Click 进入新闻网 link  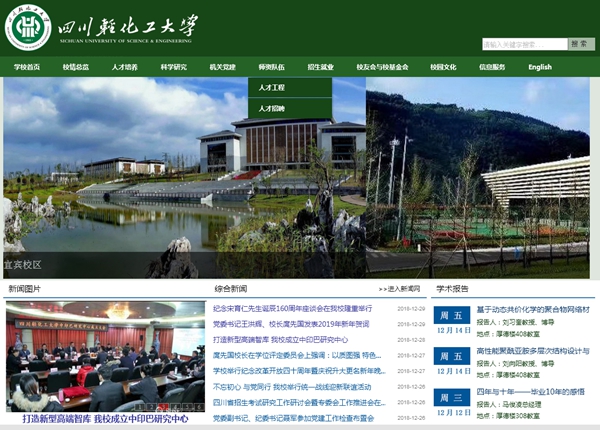pos(399,289)
